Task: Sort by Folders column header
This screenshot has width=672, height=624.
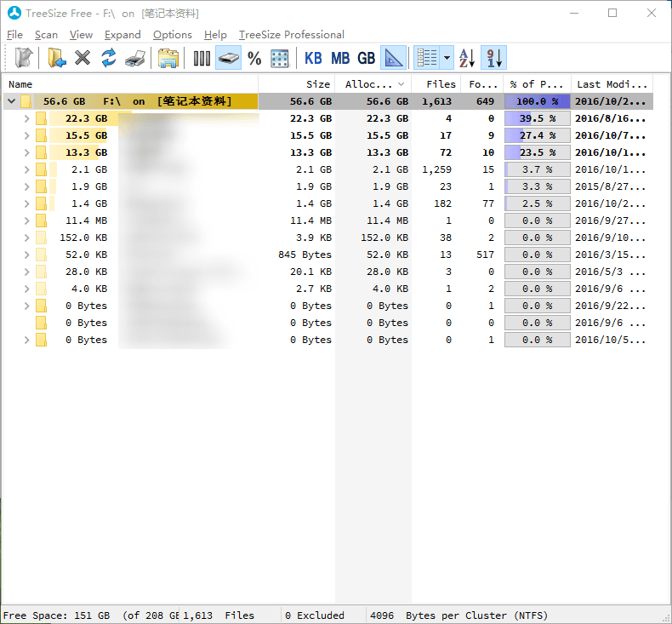Action: click(482, 84)
